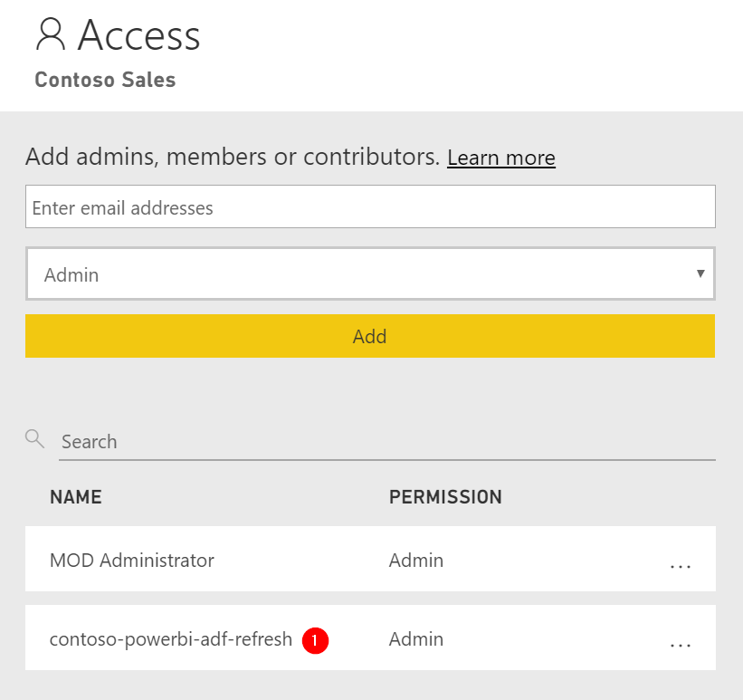Open more options for contoso-powerbi-adf-refresh
This screenshot has height=700, width=743.
point(681,645)
